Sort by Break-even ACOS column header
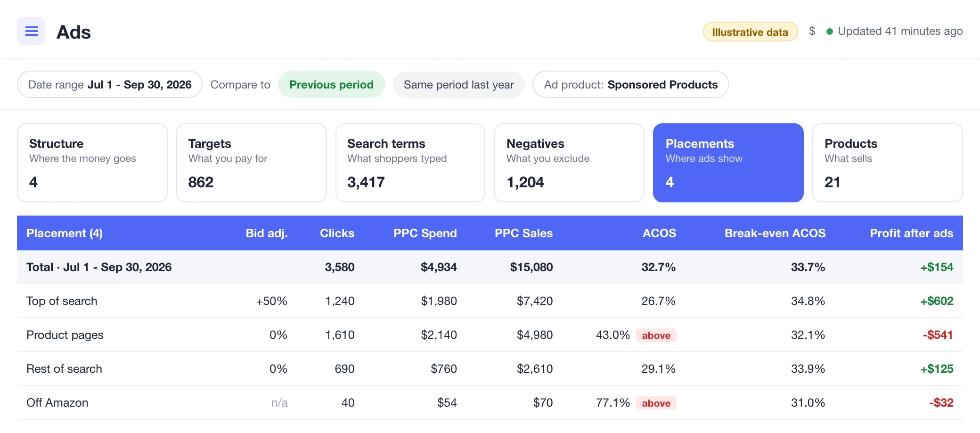 775,233
